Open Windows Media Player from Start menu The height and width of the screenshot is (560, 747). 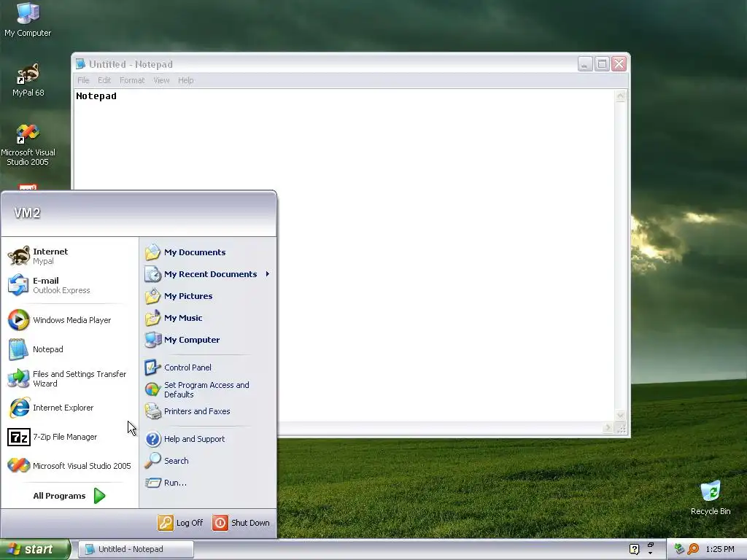click(x=69, y=320)
